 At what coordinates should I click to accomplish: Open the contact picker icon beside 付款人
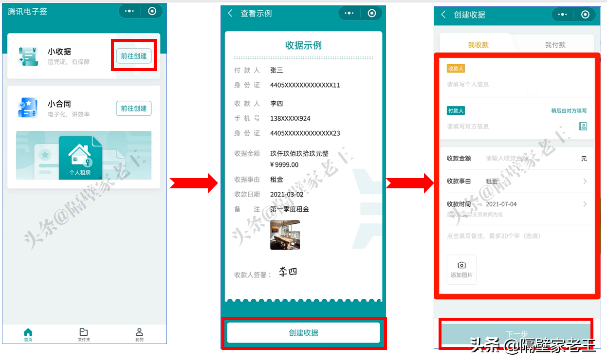pyautogui.click(x=583, y=126)
